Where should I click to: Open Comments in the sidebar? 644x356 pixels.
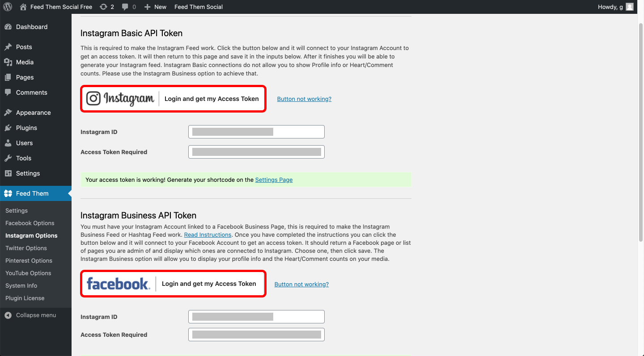pos(36,92)
